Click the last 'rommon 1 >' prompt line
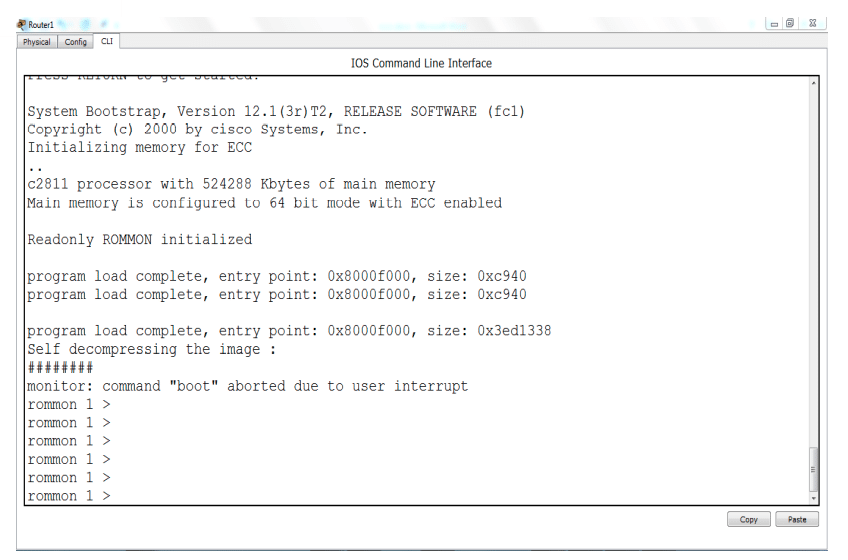The image size is (848, 560). (69, 496)
